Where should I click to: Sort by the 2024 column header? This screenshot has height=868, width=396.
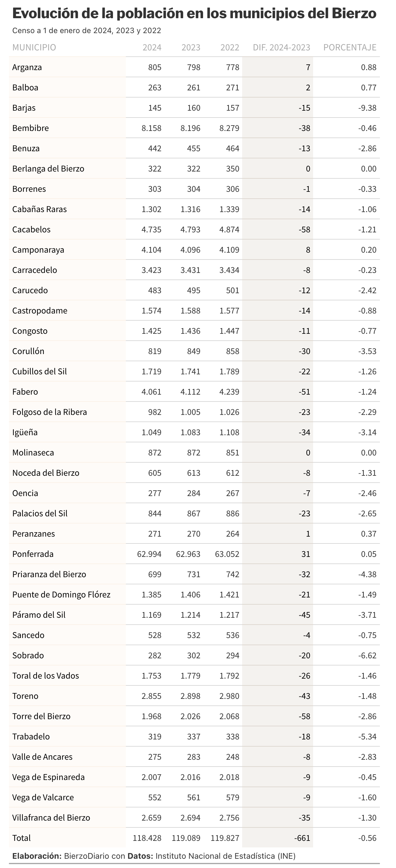[x=152, y=47]
